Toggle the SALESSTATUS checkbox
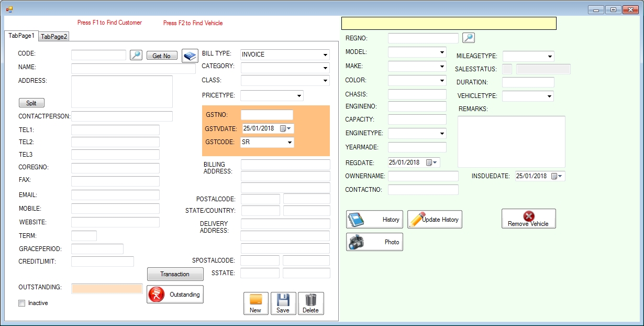This screenshot has width=644, height=326. (507, 69)
